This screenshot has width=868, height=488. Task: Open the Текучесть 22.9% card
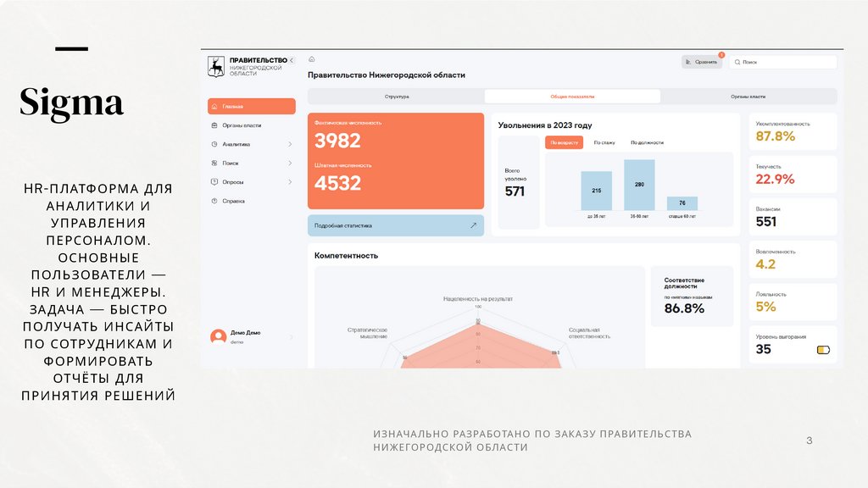[x=793, y=175]
